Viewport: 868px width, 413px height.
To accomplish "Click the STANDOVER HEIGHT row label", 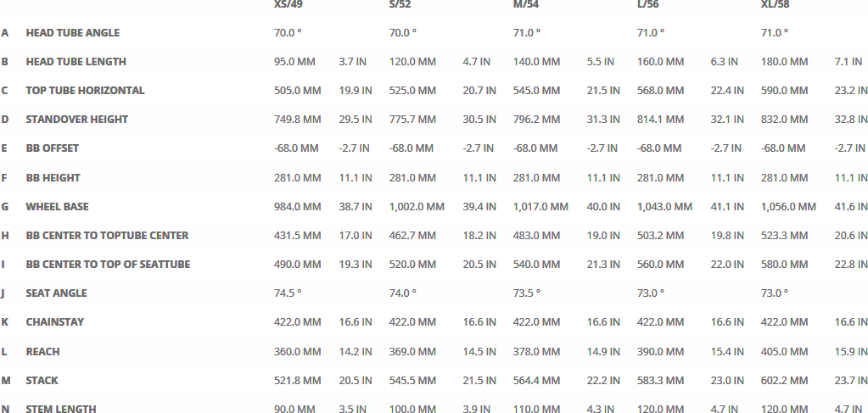I will click(x=76, y=120).
